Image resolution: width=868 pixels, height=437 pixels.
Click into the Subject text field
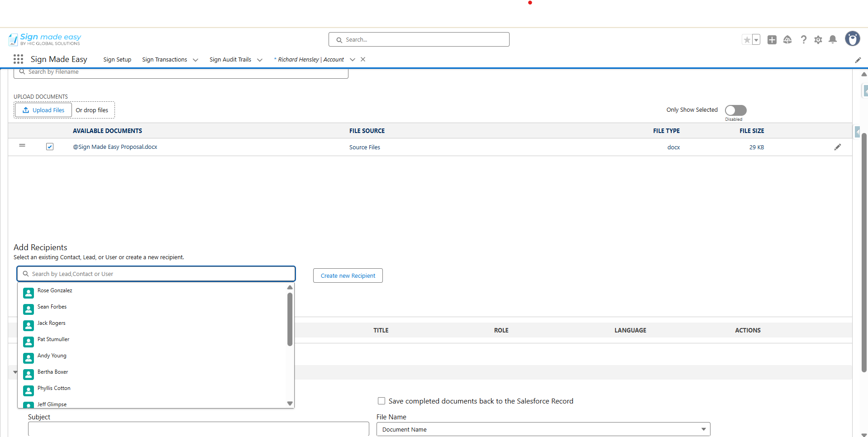point(199,429)
